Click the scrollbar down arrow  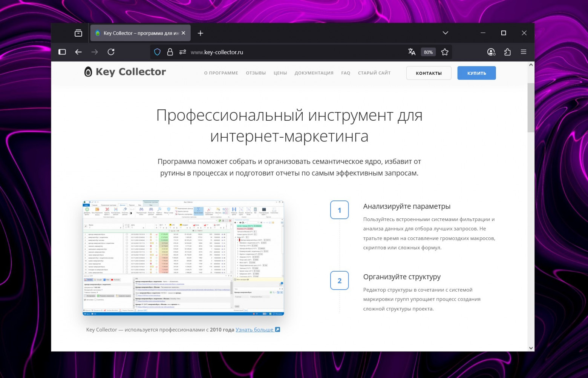click(531, 348)
